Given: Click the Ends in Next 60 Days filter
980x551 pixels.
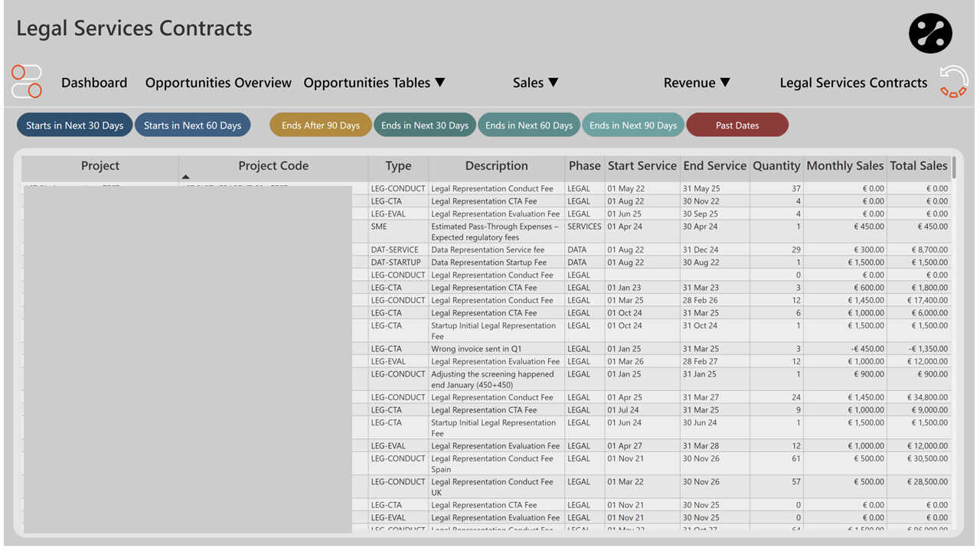Looking at the screenshot, I should 529,125.
